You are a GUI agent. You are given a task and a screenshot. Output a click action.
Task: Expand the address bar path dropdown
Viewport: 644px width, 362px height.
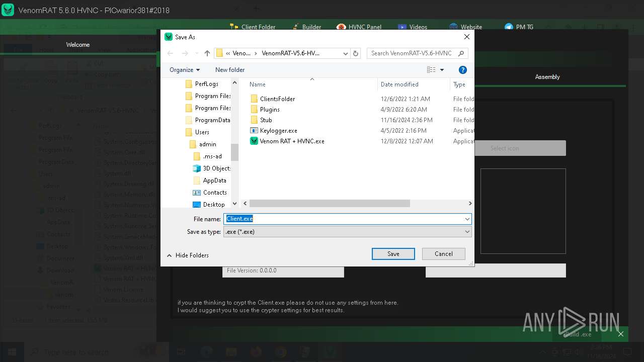[x=346, y=53]
